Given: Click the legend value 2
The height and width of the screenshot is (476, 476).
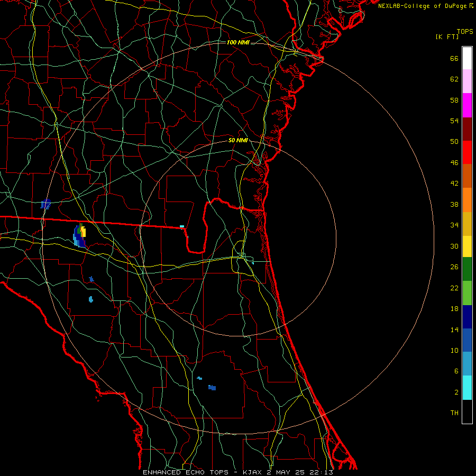Looking at the screenshot, I should [456, 392].
